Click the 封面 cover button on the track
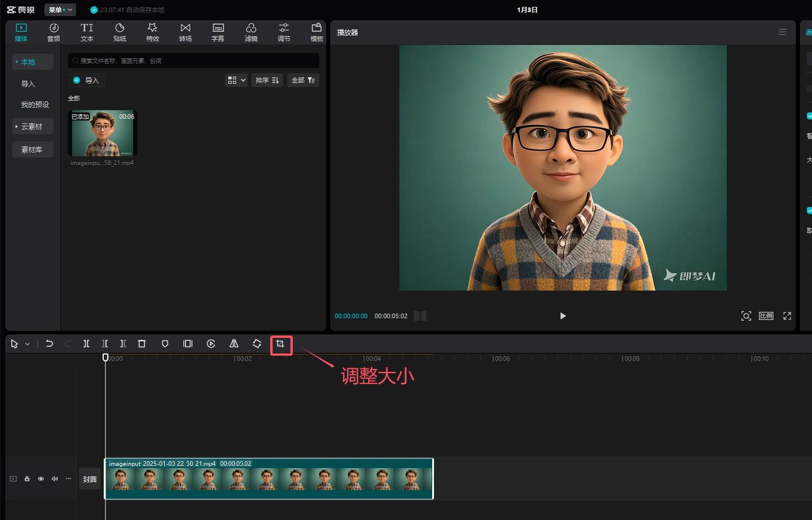The width and height of the screenshot is (812, 520). (89, 479)
